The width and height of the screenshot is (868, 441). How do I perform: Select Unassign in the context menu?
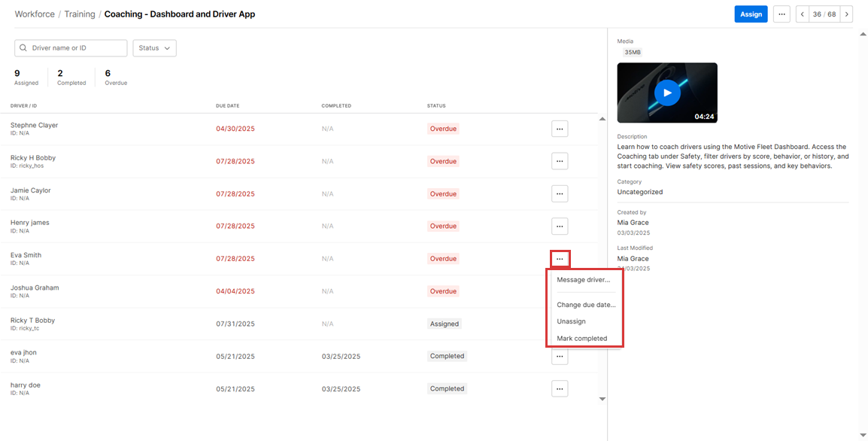[571, 321]
